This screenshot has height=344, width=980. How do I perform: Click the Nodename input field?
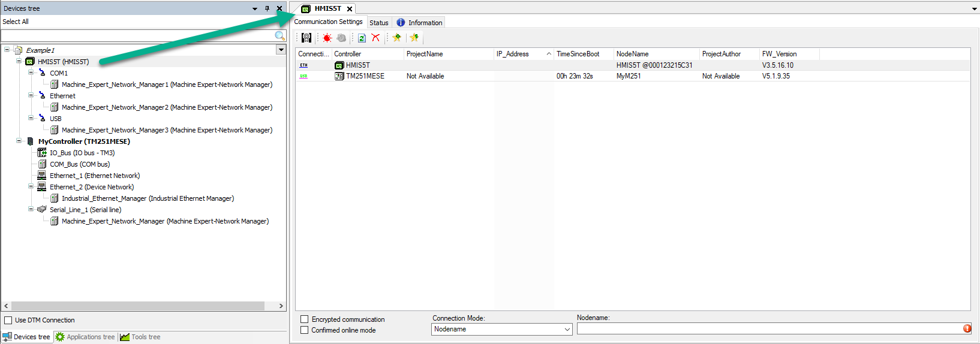pos(769,328)
